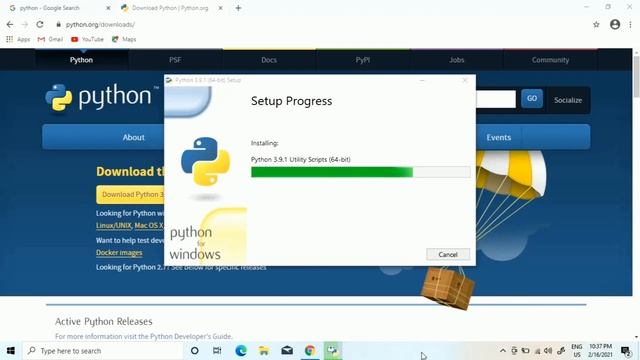Open the Jobs top navigation item

457,60
